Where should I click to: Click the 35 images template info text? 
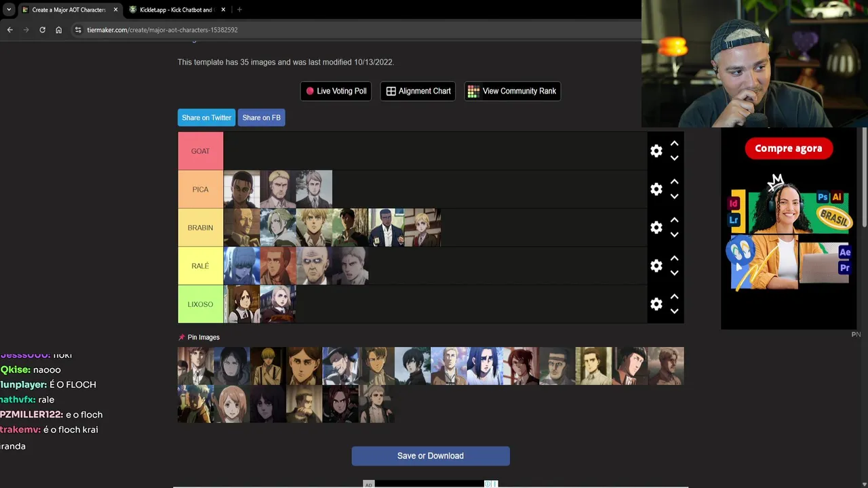click(285, 62)
